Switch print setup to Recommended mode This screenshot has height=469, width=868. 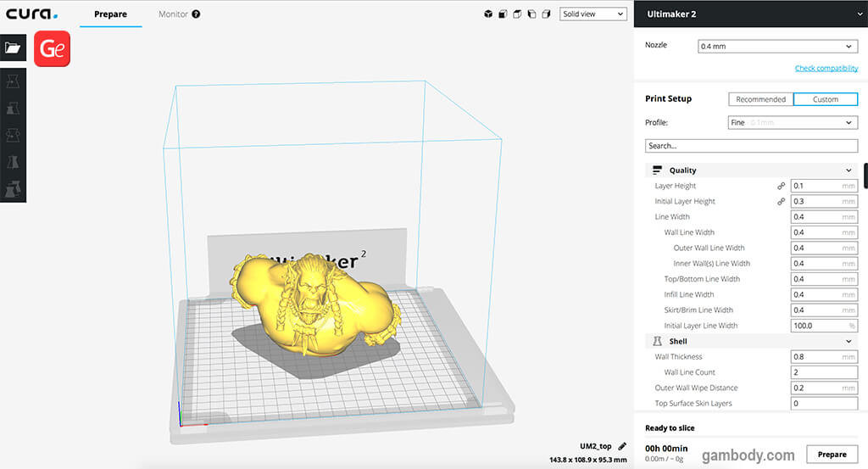tap(760, 99)
